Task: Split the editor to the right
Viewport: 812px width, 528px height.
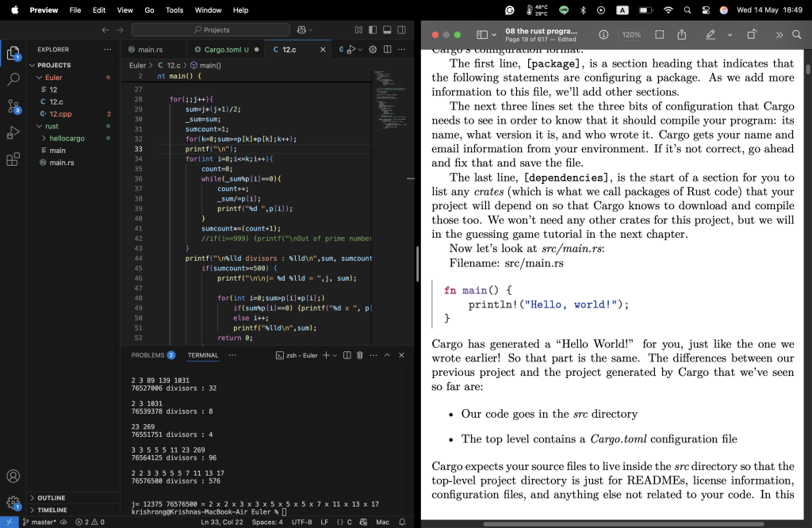Action: (387, 49)
